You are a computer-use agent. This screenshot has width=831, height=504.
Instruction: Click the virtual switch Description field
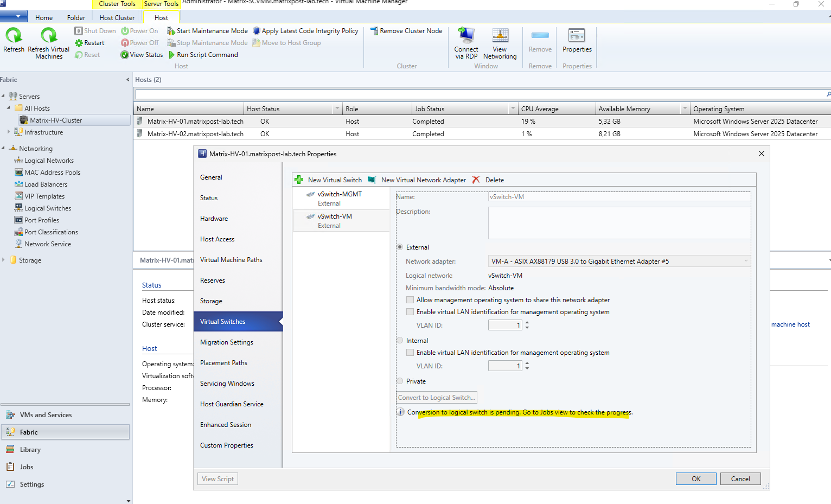pos(619,223)
